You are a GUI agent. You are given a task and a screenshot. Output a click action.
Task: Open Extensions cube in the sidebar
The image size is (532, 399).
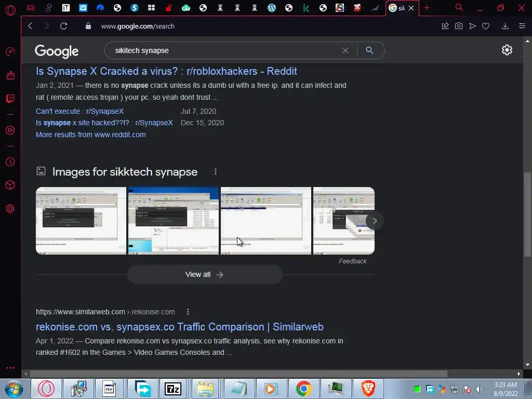click(x=10, y=185)
